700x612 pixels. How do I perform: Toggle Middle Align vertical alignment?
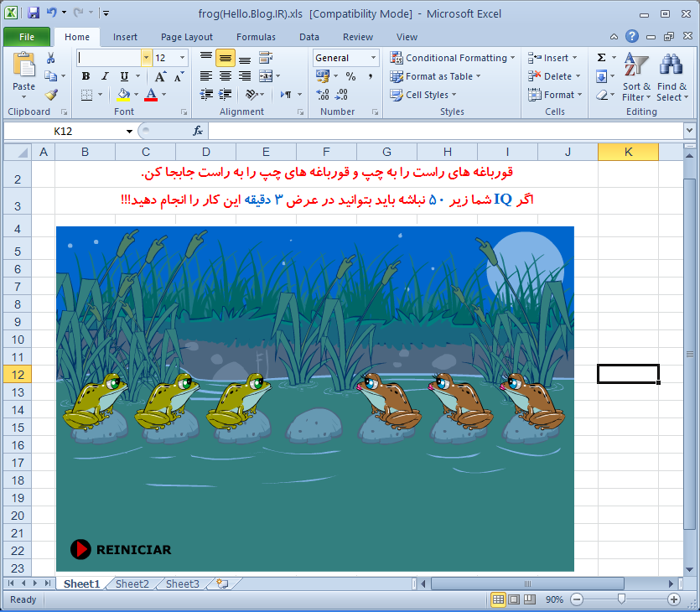pos(225,58)
